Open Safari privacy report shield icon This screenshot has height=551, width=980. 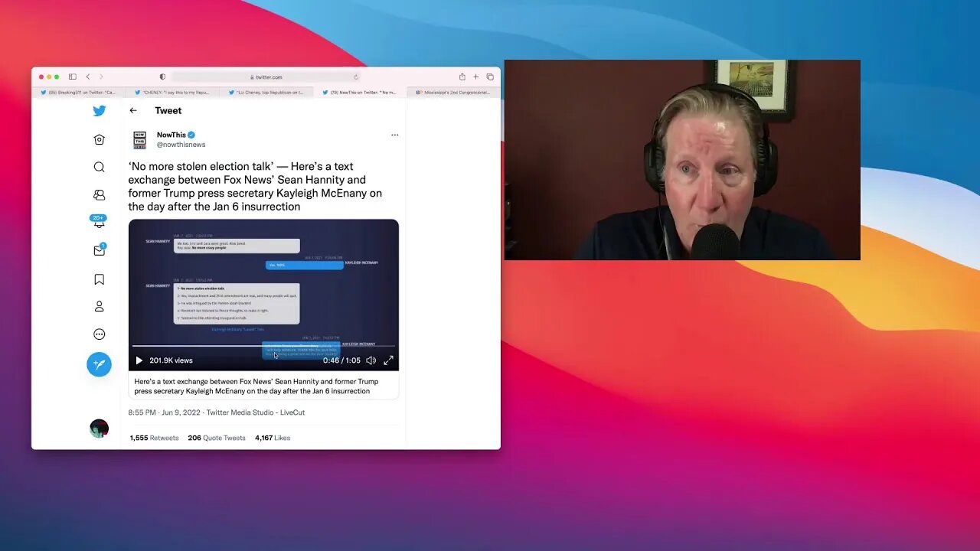click(x=162, y=77)
